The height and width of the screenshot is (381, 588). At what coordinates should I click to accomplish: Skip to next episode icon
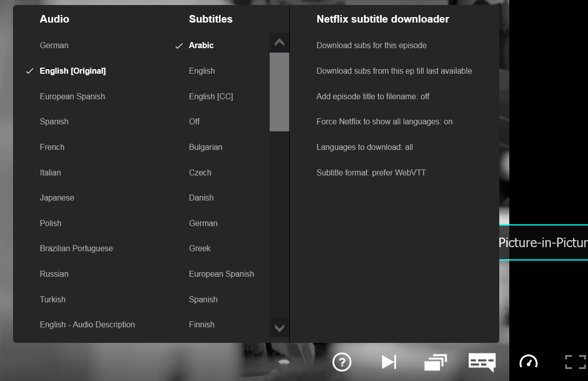tap(388, 362)
